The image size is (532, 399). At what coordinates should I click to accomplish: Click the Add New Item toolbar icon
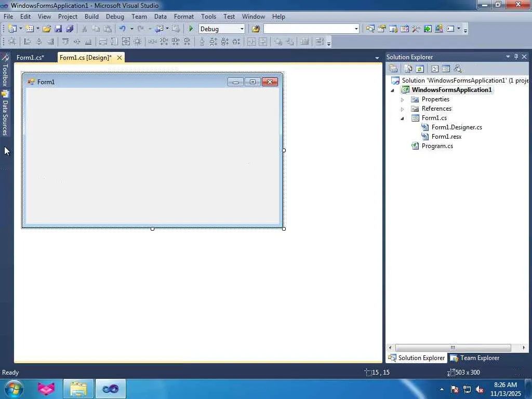(x=30, y=29)
